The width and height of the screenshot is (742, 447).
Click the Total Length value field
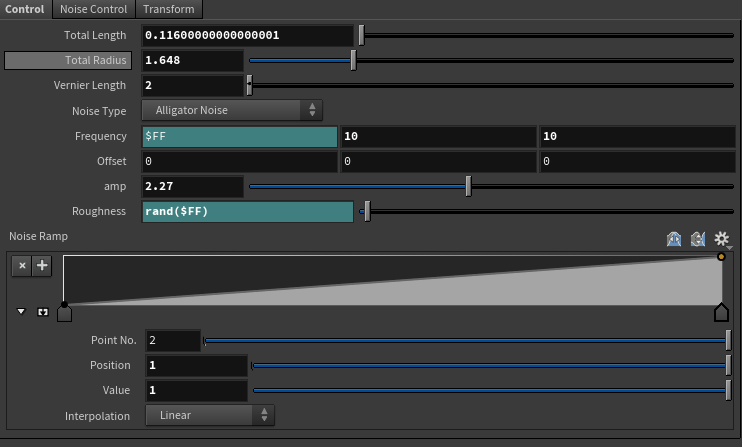247,35
